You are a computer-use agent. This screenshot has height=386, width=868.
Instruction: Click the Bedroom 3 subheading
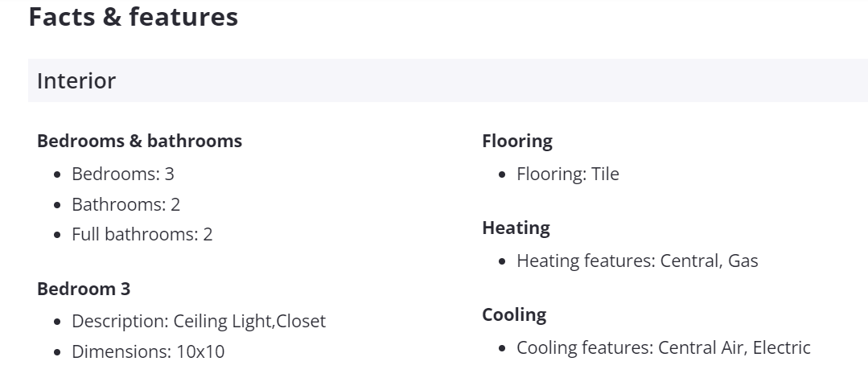84,289
